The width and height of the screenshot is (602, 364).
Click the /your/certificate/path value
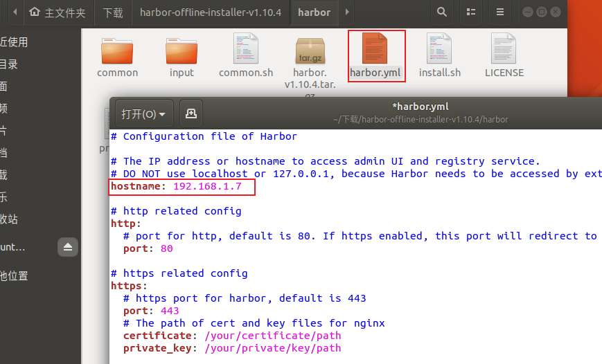coord(273,336)
